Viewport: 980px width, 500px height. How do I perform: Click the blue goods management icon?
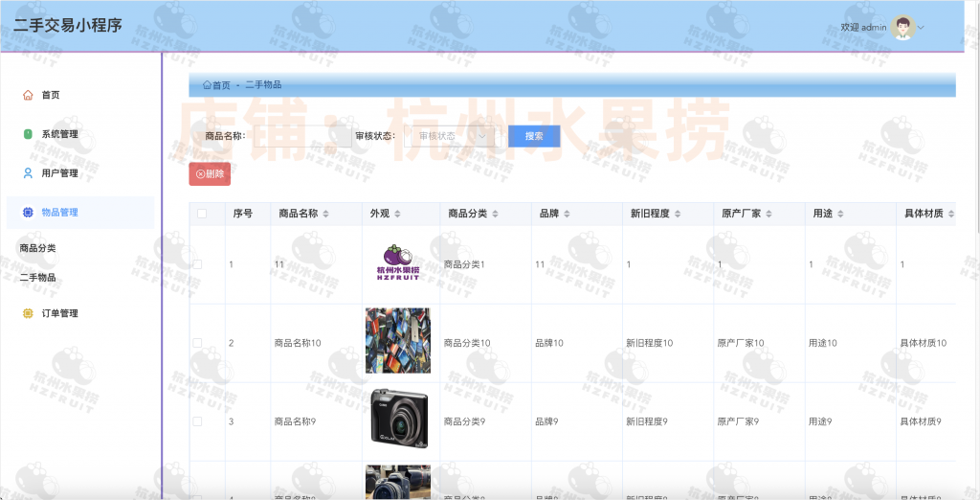(x=28, y=213)
